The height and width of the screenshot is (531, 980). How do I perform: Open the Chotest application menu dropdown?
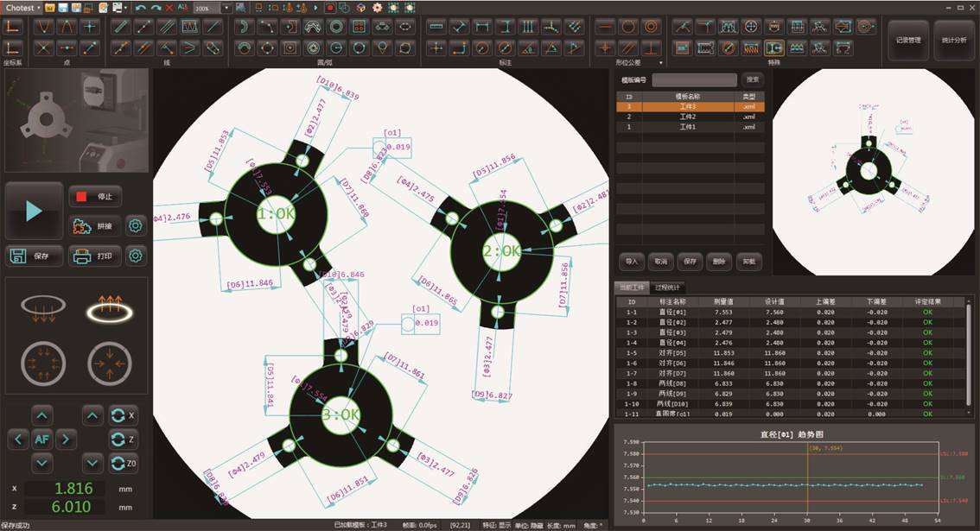[x=22, y=8]
